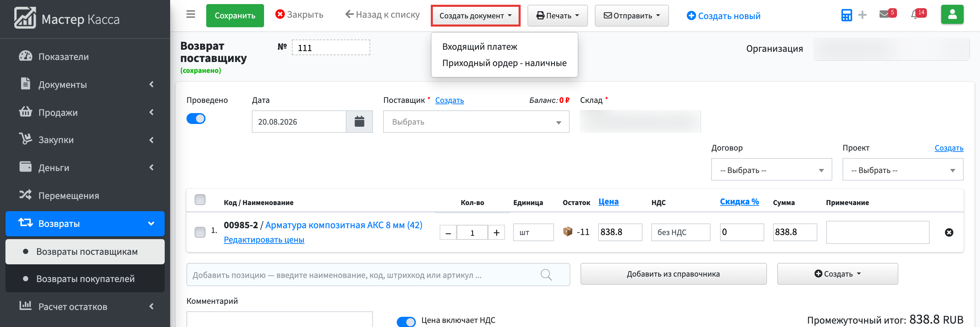Open the Отправить dropdown

[632, 16]
